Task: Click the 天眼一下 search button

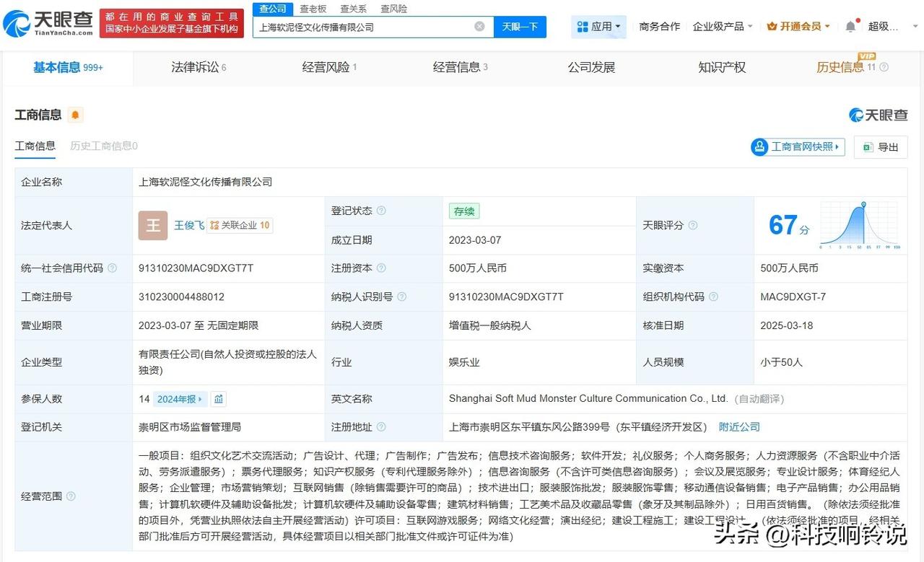Action: (520, 27)
